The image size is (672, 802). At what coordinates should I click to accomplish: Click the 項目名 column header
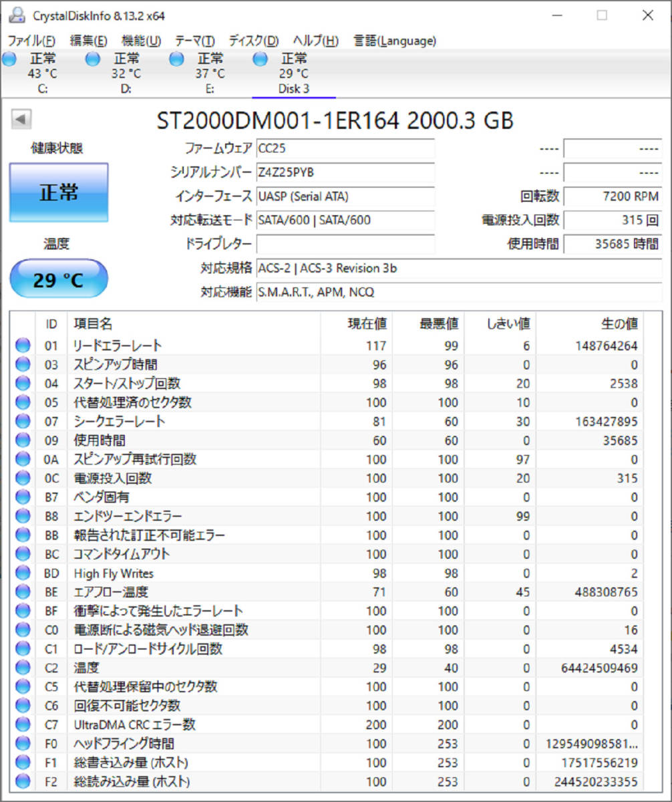click(193, 324)
